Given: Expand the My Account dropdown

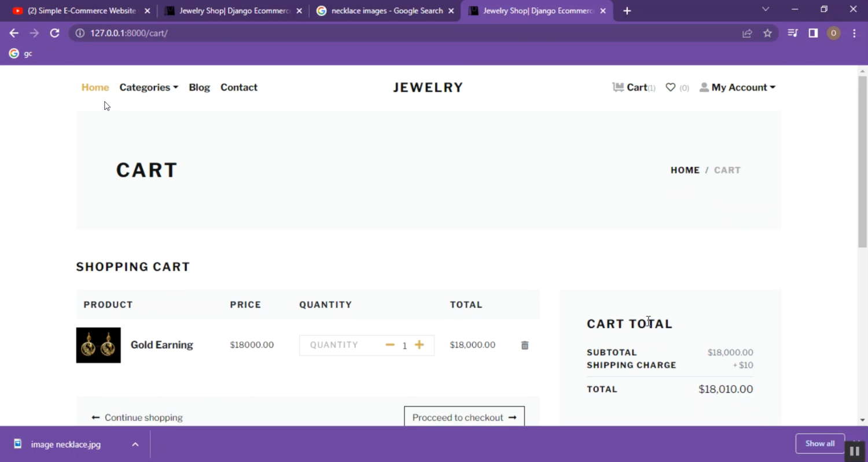Looking at the screenshot, I should 737,87.
